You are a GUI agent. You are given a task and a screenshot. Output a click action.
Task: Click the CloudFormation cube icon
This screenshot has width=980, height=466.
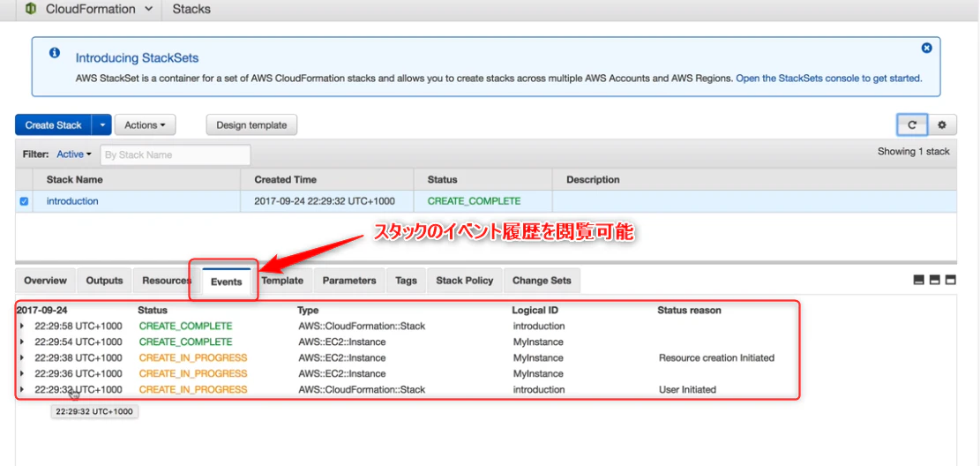click(x=31, y=10)
